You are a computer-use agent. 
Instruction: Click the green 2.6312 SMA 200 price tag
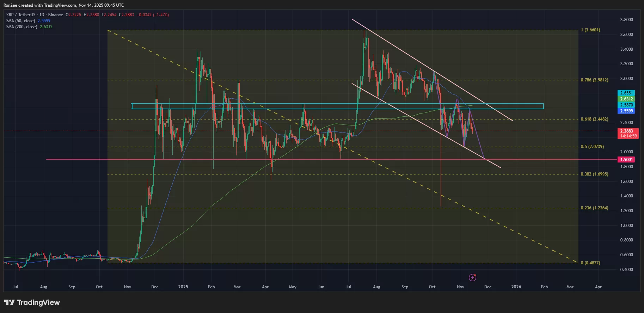coord(626,99)
